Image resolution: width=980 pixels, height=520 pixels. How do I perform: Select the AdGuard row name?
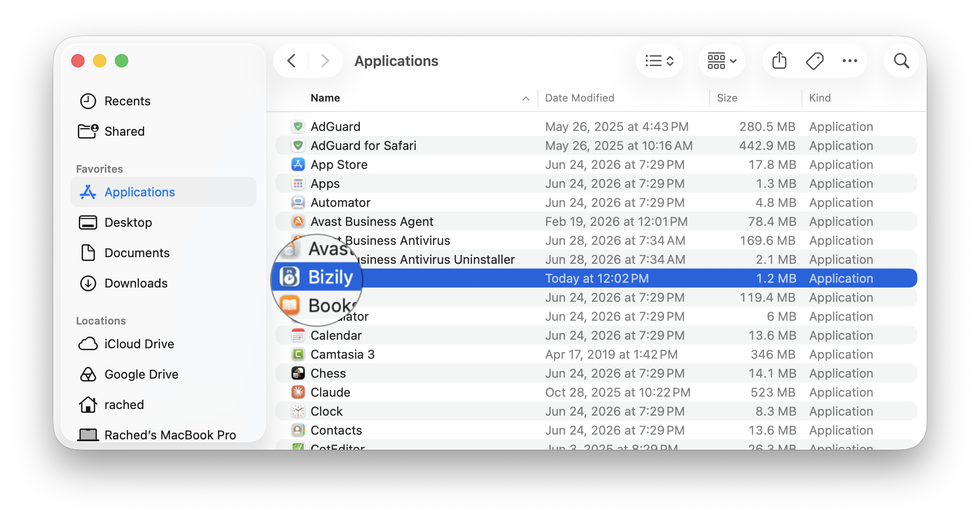pos(335,127)
